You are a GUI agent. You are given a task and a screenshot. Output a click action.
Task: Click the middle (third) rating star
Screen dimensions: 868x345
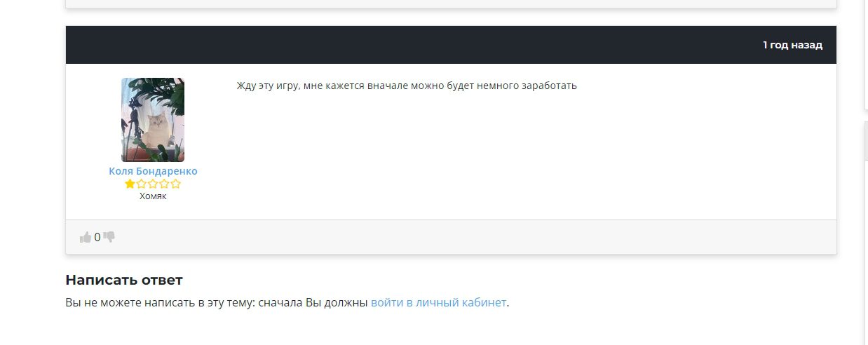(x=153, y=184)
